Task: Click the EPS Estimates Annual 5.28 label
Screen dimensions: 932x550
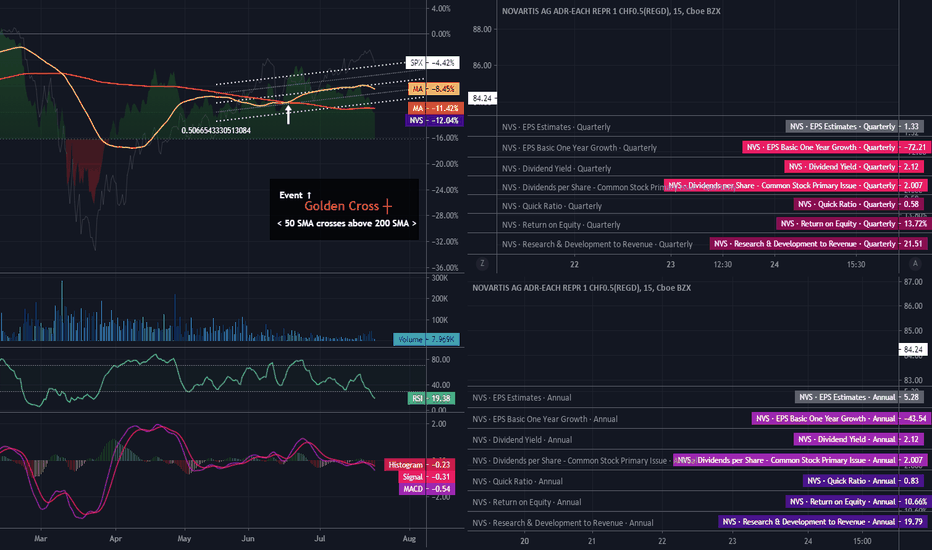Action: click(859, 397)
